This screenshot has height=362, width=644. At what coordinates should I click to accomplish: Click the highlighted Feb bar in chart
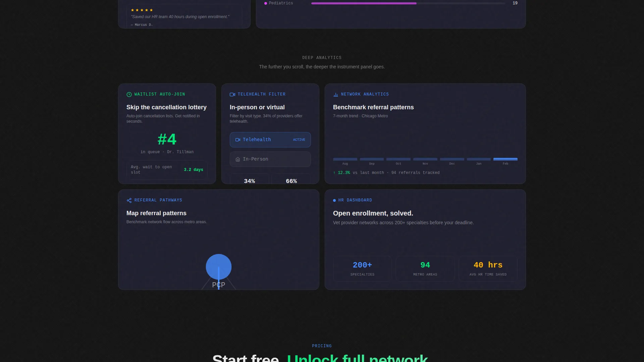505,159
